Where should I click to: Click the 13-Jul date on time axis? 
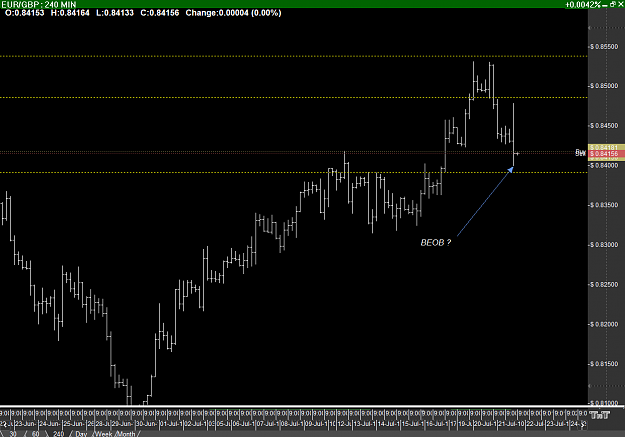365,424
